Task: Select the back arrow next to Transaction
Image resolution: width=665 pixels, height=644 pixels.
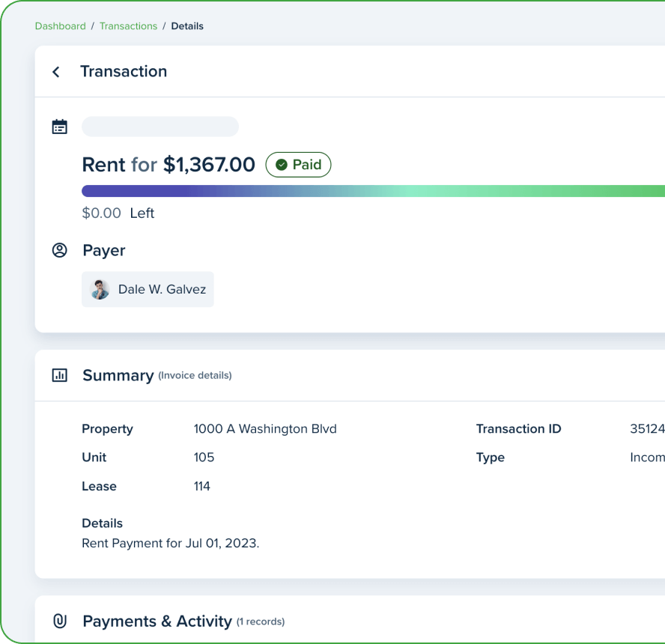Action: pos(55,71)
